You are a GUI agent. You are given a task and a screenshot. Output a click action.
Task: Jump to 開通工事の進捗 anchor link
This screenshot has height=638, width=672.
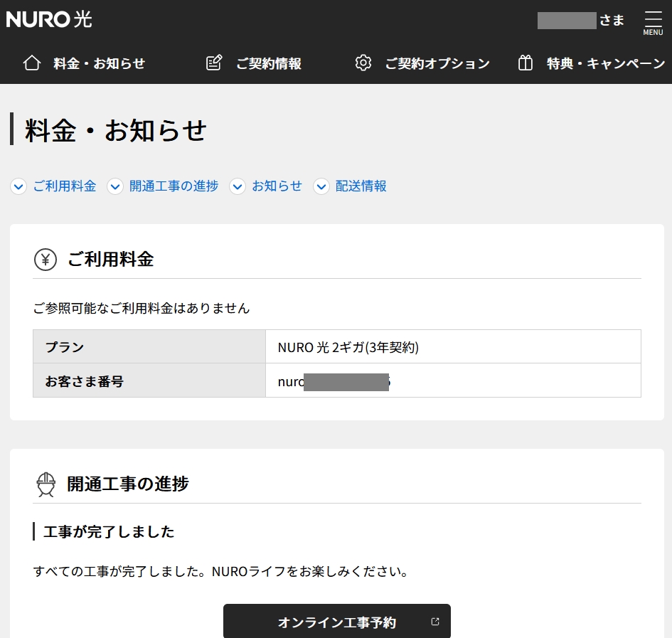click(x=174, y=186)
